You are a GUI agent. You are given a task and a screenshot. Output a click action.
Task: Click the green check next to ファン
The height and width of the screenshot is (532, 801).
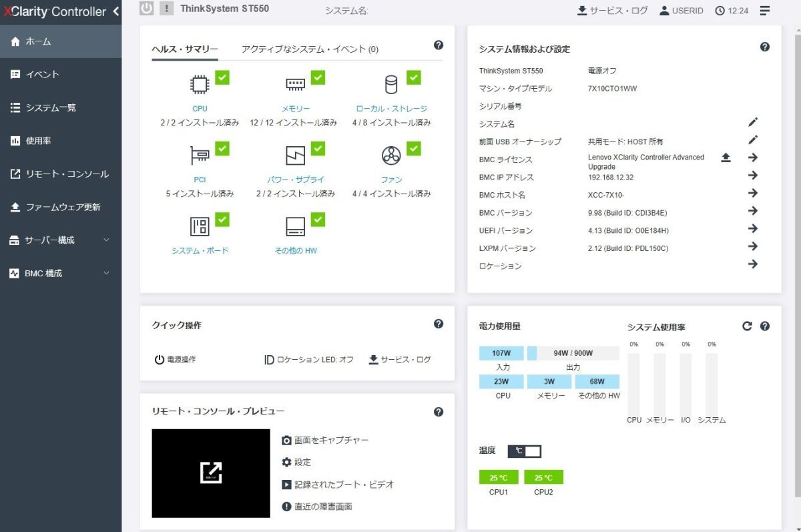point(414,148)
